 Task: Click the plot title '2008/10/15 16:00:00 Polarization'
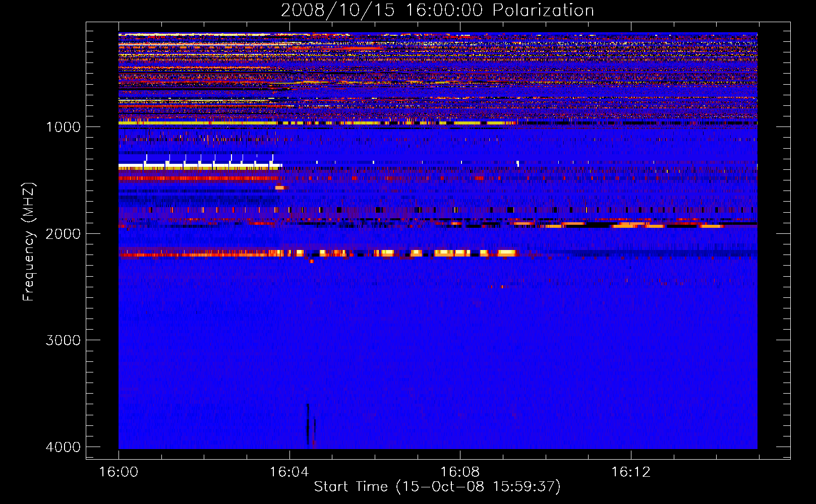point(437,10)
